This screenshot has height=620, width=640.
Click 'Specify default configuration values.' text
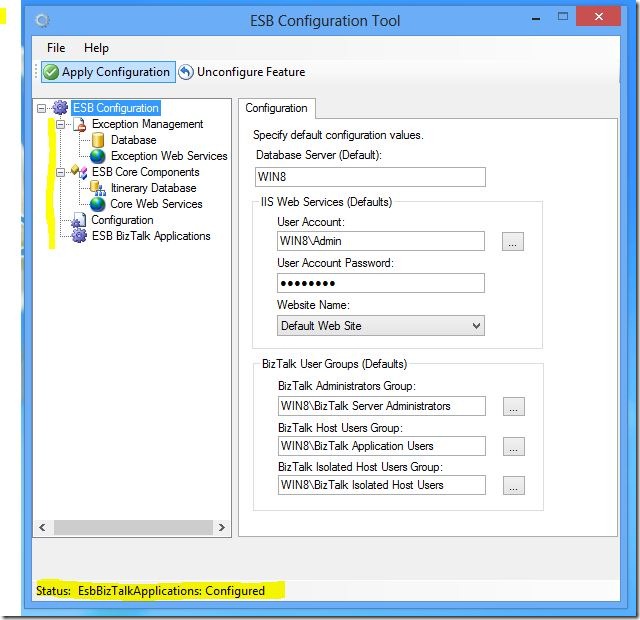coord(338,135)
